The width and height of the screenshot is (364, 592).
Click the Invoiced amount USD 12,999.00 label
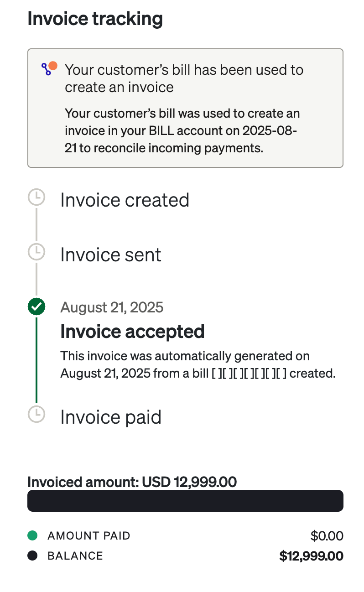(132, 482)
